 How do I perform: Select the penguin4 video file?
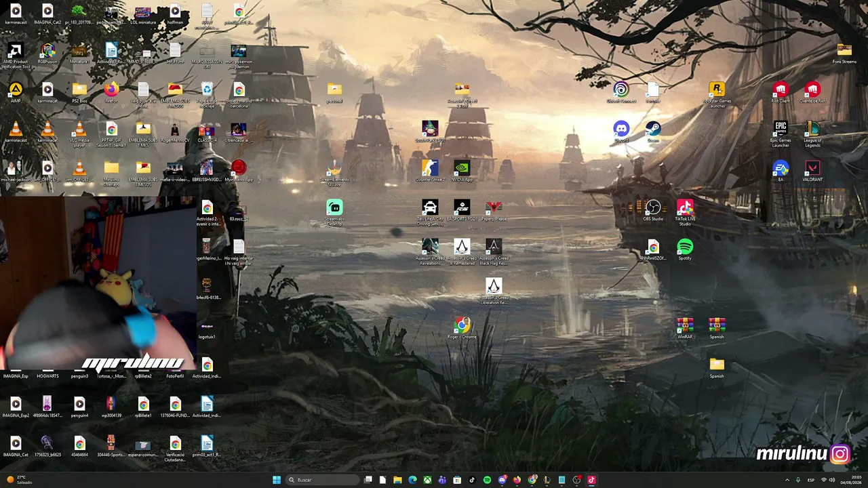(79, 406)
